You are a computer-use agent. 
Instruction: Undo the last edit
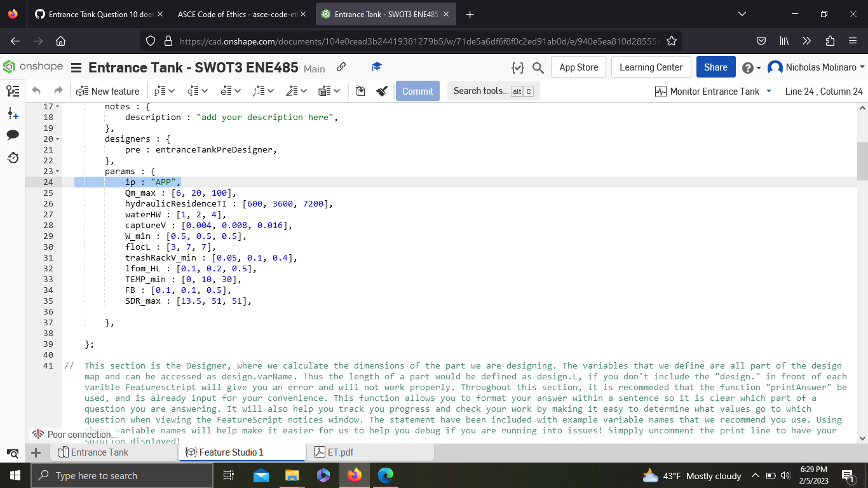36,91
